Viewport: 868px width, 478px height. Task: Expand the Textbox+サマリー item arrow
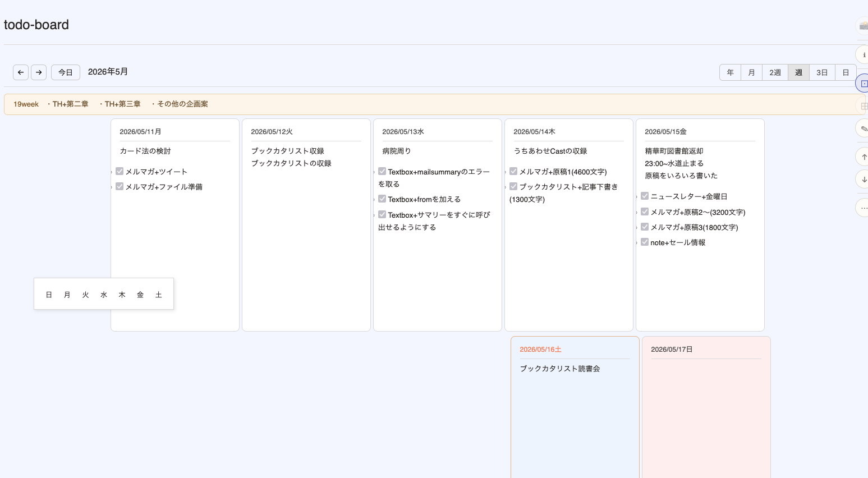[x=374, y=215]
